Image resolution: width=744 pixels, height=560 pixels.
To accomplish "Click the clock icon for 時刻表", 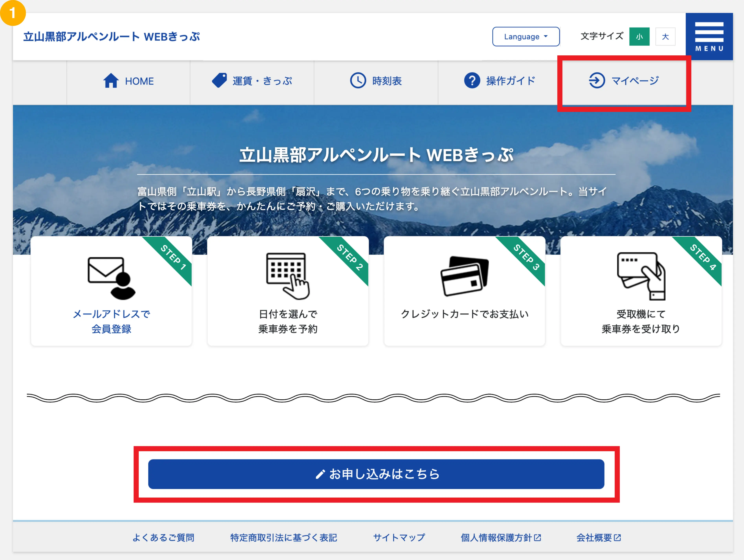I will click(x=358, y=81).
